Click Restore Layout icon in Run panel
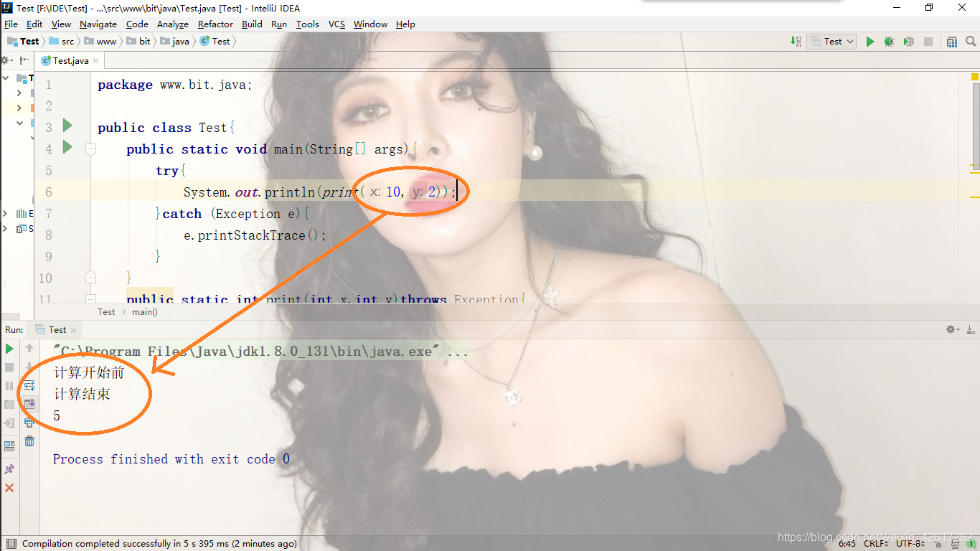 tap(9, 446)
